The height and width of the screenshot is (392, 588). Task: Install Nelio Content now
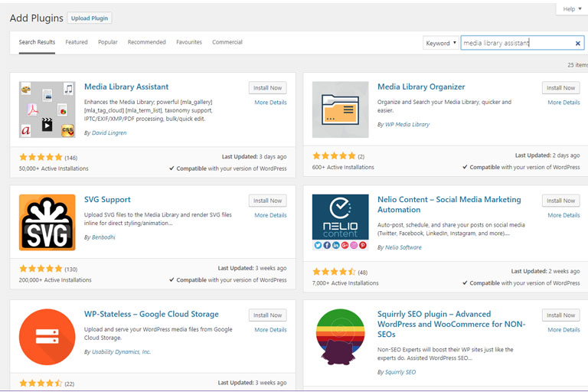(560, 201)
